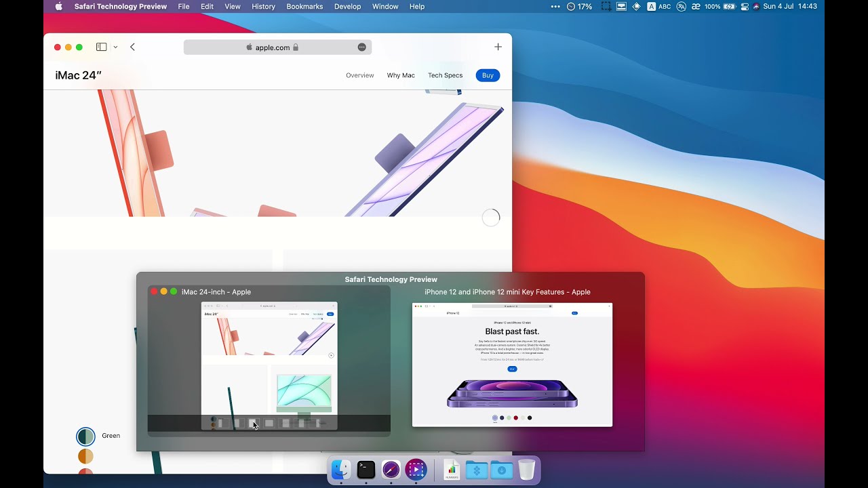Open the sidebar options chevron in the Safari toolbar
Image resolution: width=868 pixels, height=488 pixels.
click(x=115, y=47)
